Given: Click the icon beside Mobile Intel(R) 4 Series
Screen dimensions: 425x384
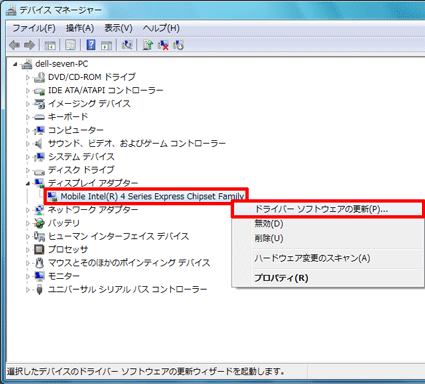Looking at the screenshot, I should pos(52,196).
